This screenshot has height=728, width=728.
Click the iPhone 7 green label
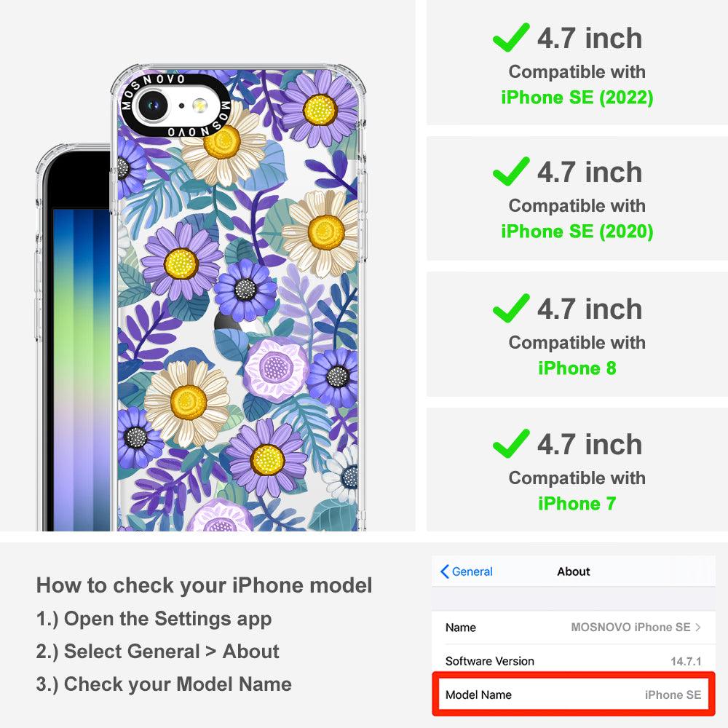[577, 503]
